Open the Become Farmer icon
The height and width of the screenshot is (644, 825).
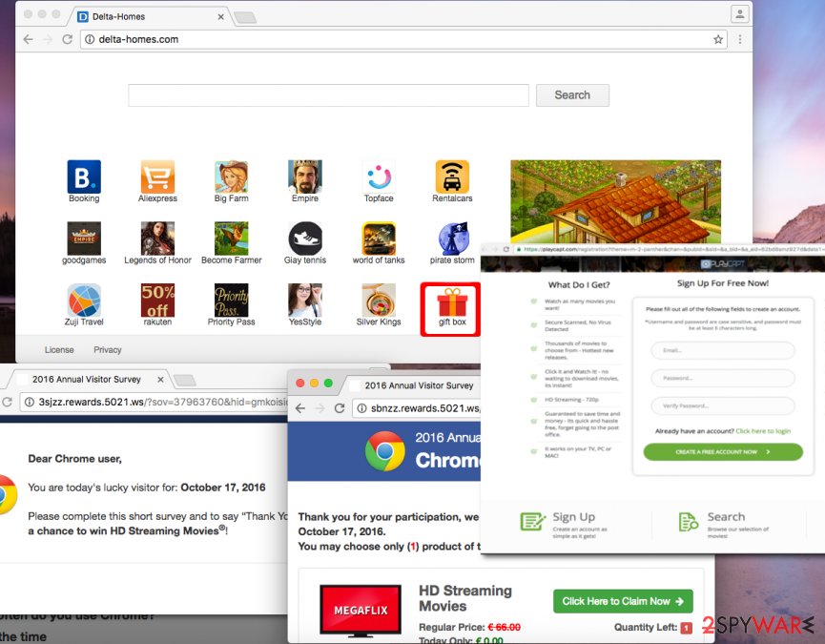pos(232,239)
